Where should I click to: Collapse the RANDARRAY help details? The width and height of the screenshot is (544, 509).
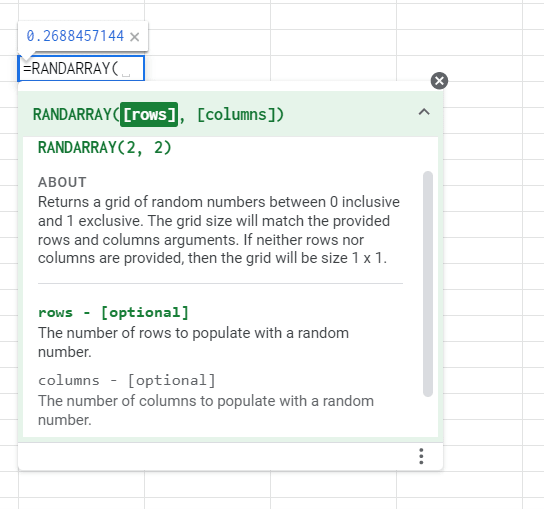[424, 112]
